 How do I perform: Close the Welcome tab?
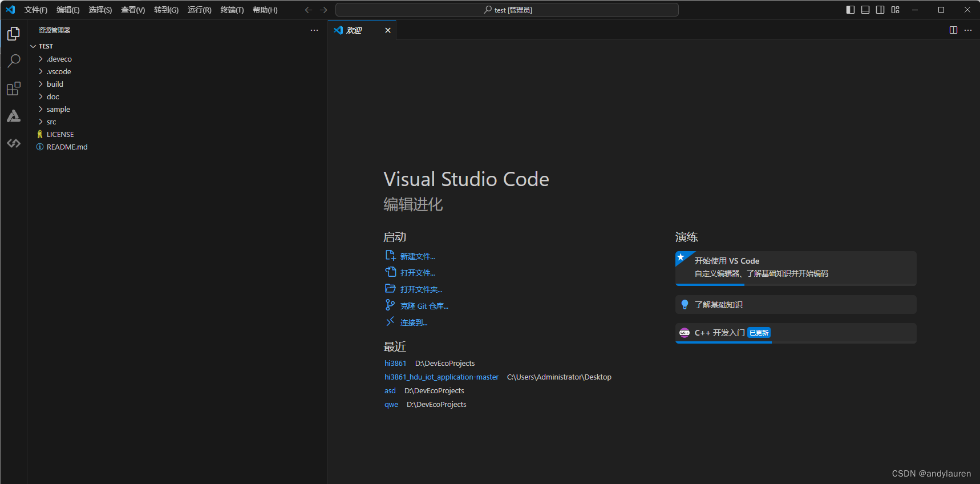click(x=388, y=30)
